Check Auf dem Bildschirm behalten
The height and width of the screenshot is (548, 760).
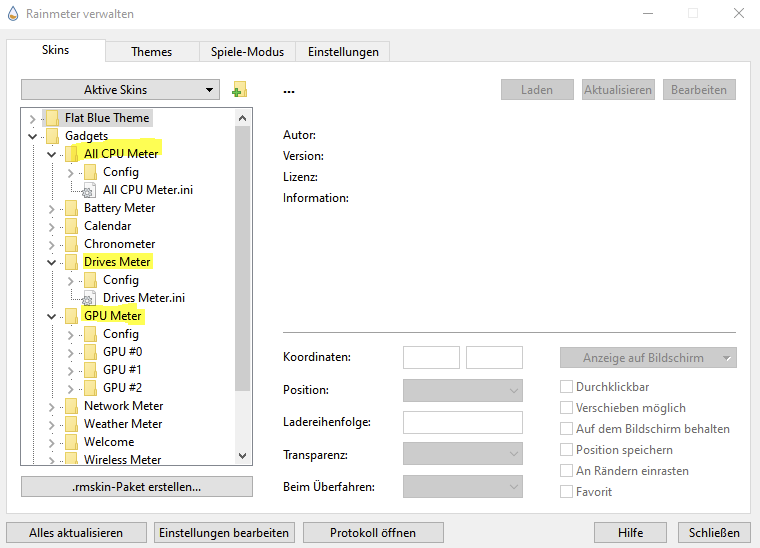566,428
